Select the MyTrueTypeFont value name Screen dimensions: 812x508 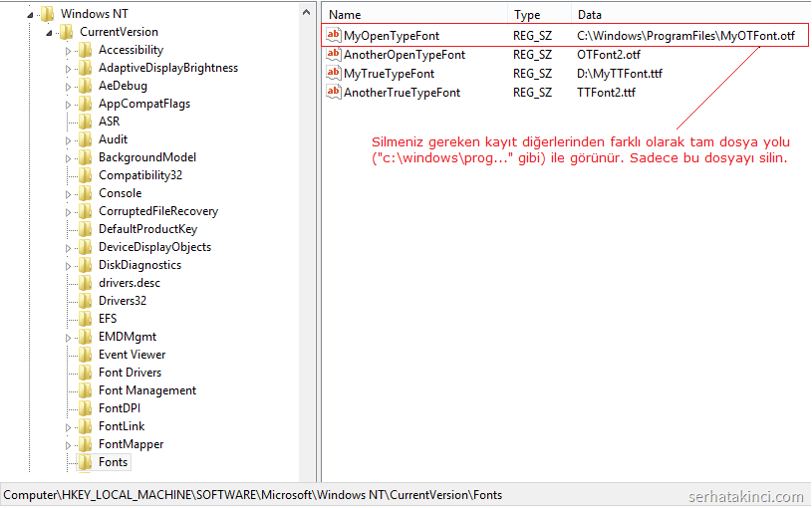389,74
